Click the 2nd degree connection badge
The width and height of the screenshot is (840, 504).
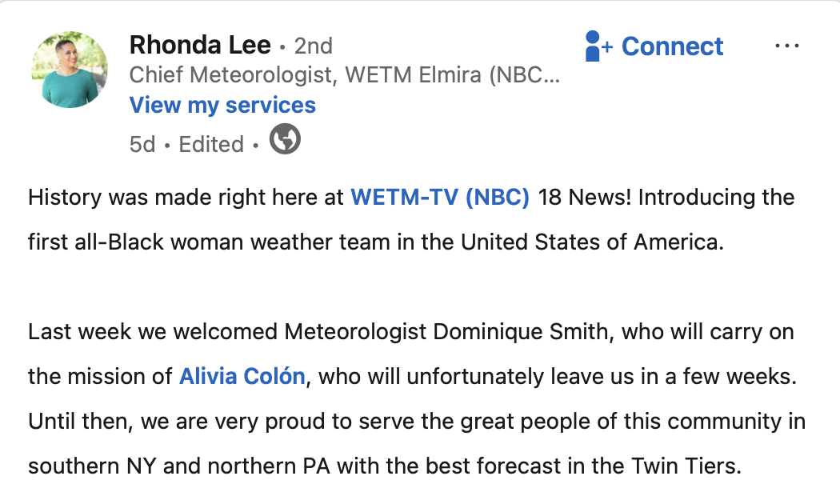coord(314,46)
